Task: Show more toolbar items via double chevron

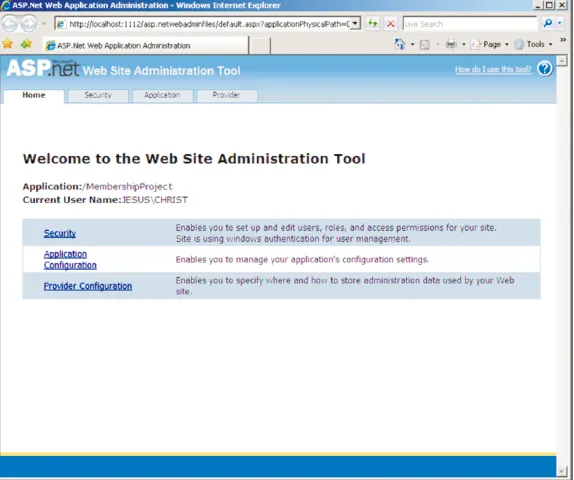Action: tap(563, 40)
